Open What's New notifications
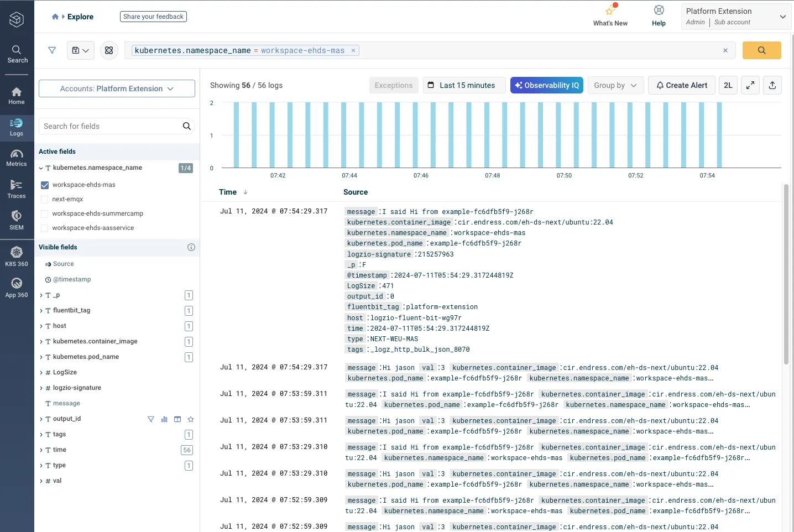The width and height of the screenshot is (794, 532). coord(610,15)
